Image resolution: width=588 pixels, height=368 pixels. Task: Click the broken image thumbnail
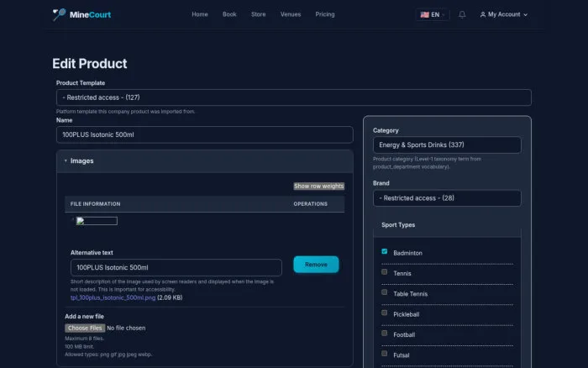[97, 221]
